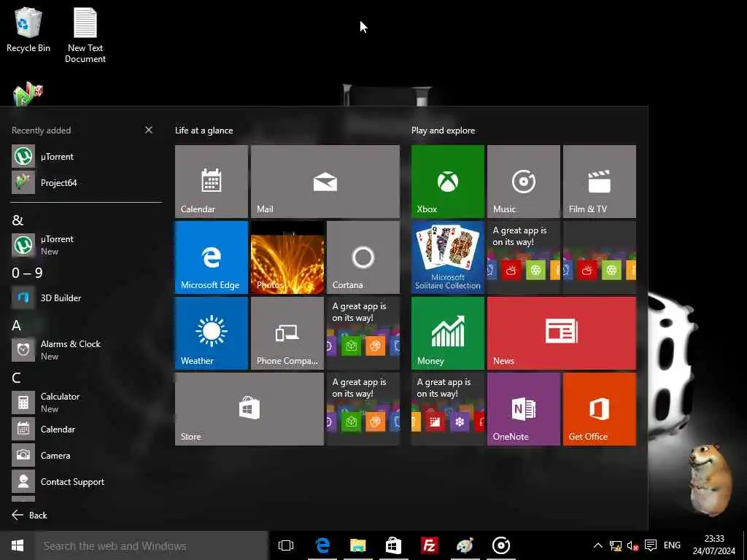Click the placeholder tile right of Store
The height and width of the screenshot is (560, 747).
[x=363, y=409]
